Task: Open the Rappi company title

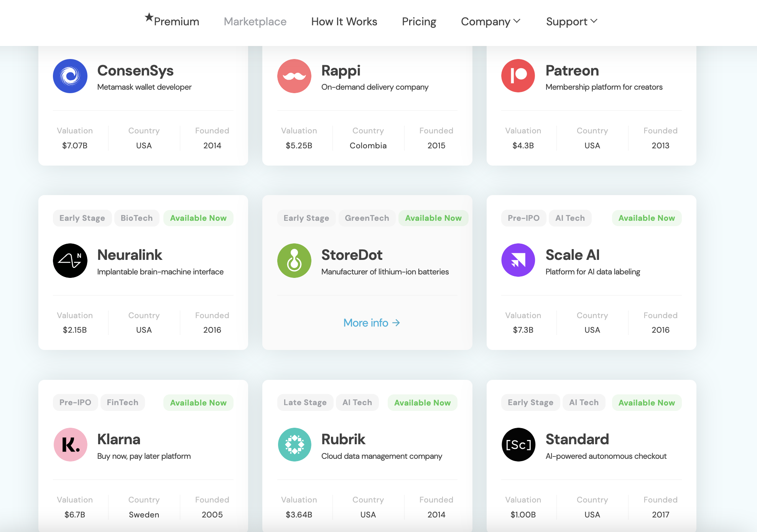Action: tap(341, 71)
